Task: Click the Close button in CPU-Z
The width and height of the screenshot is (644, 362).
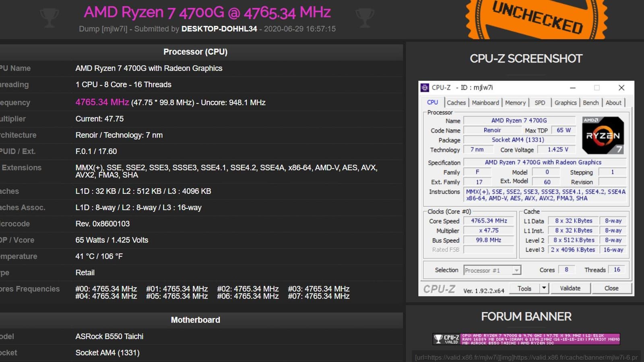Action: (x=611, y=288)
